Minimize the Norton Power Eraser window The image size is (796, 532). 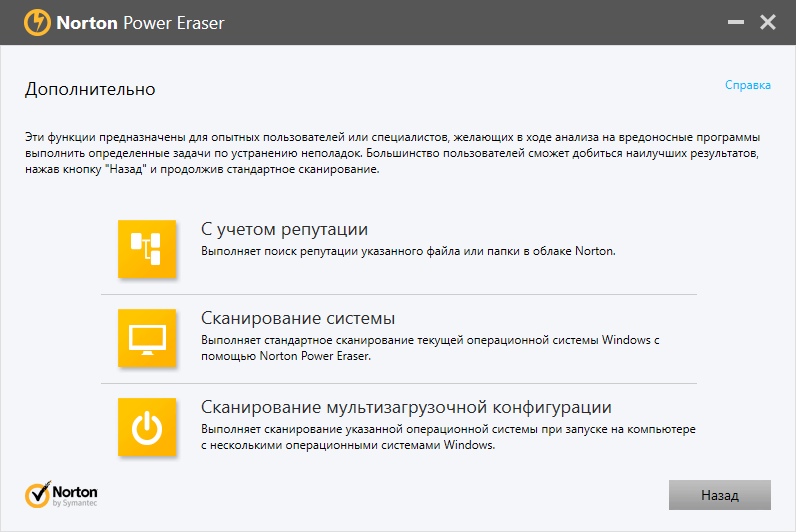pos(736,22)
